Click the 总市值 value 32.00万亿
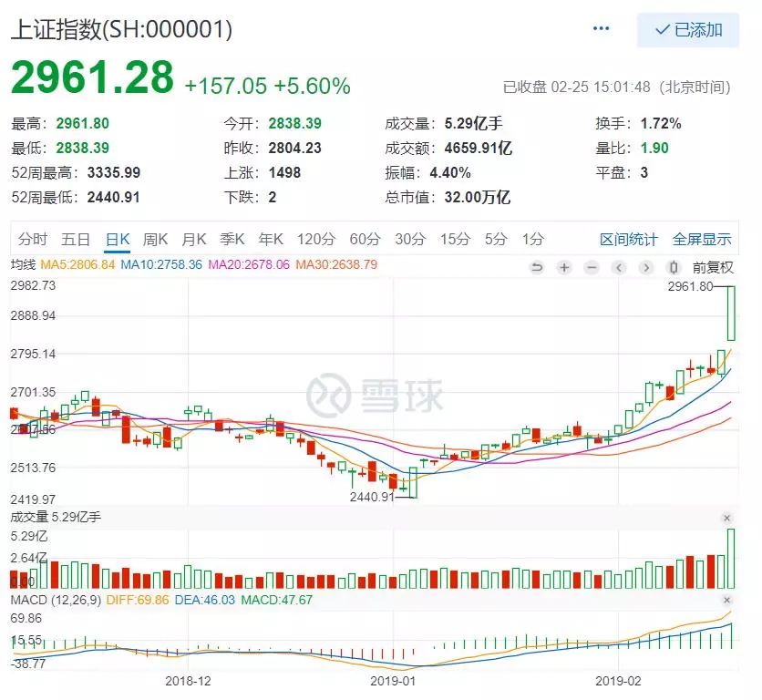 click(x=478, y=198)
